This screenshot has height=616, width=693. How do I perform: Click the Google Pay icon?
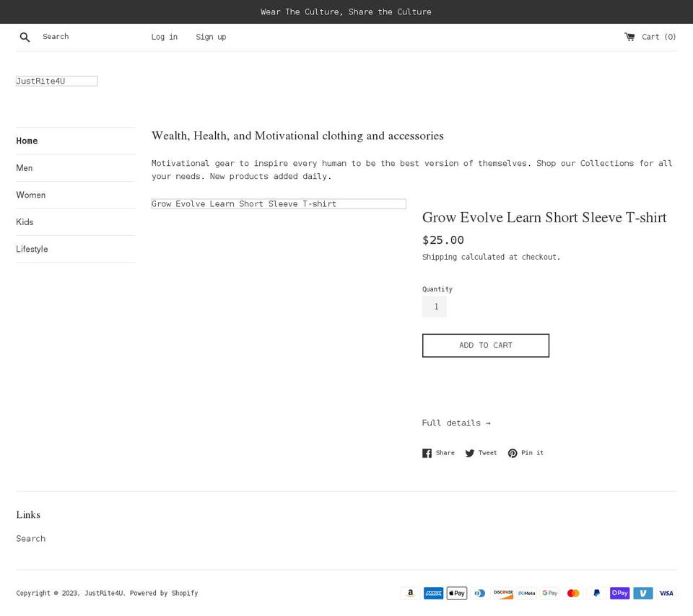pos(550,593)
